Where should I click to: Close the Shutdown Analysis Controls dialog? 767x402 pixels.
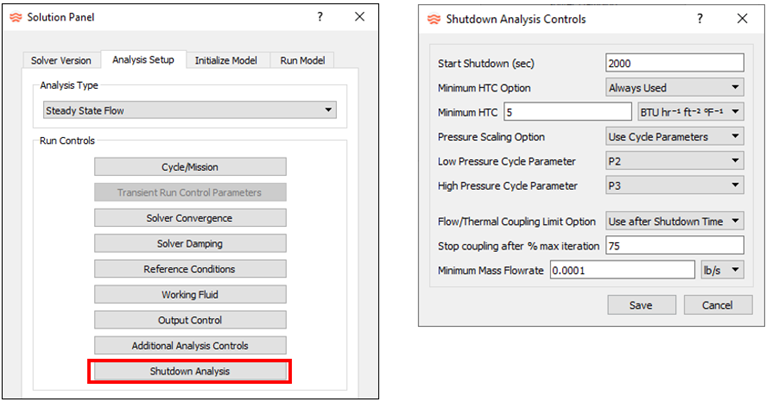741,18
